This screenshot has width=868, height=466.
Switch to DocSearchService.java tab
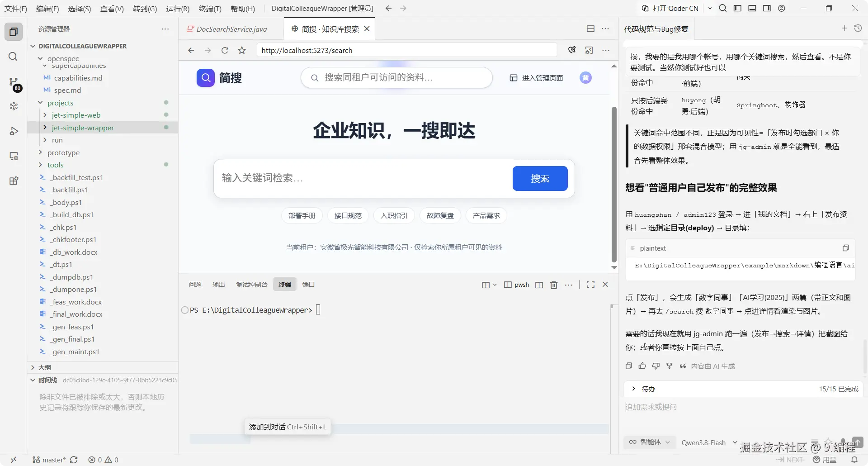pos(231,29)
